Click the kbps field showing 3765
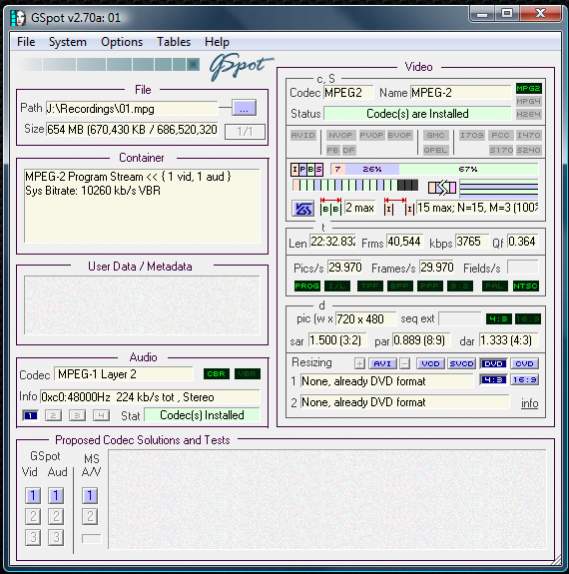The image size is (569, 574). pos(471,241)
